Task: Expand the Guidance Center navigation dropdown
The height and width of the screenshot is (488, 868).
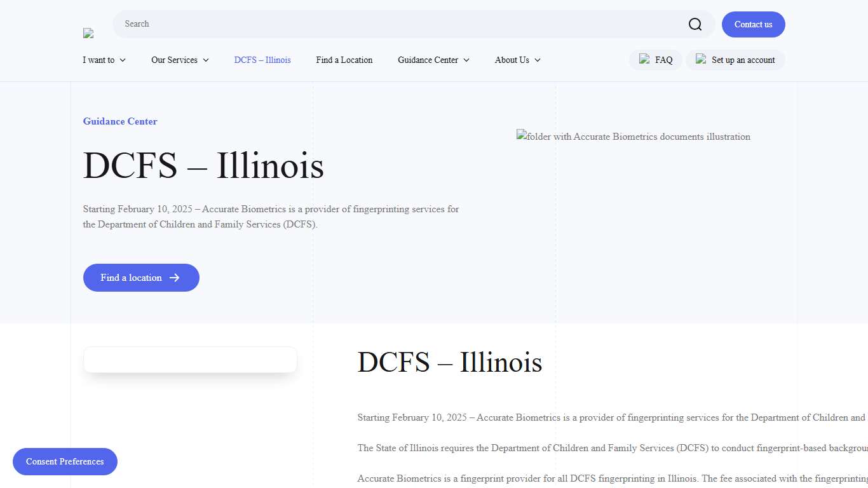Action: 433,60
